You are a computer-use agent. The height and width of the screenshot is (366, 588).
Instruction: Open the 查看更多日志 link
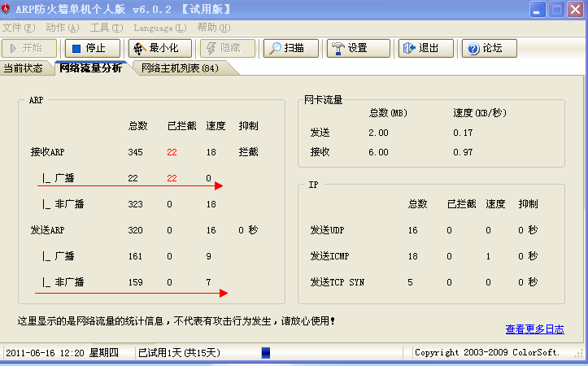pos(535,329)
